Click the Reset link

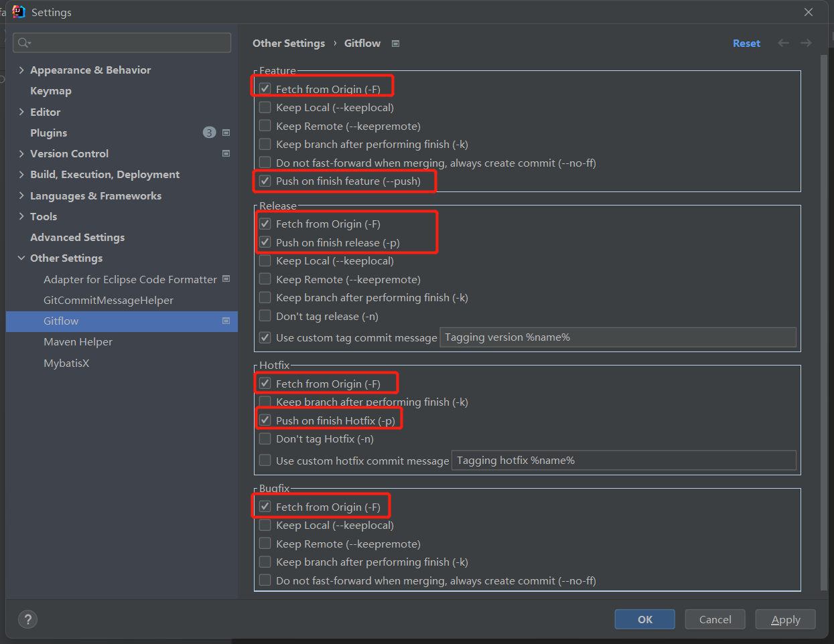pos(746,44)
